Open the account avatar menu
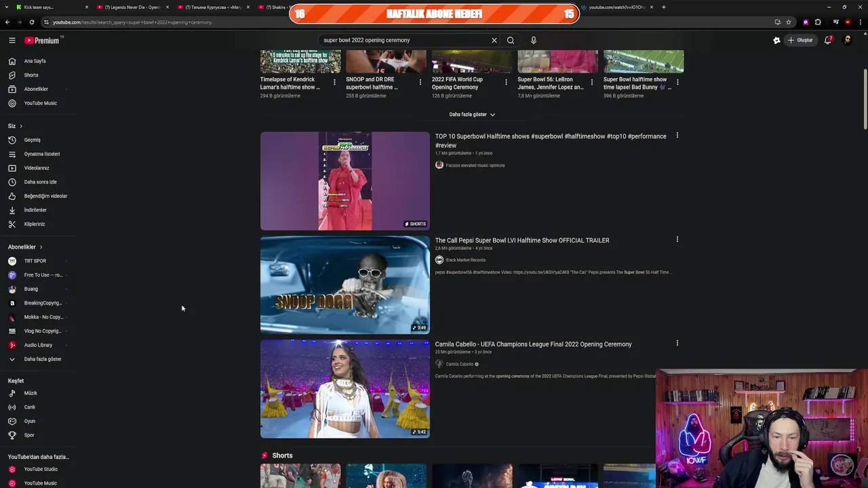The height and width of the screenshot is (488, 868). 847,40
